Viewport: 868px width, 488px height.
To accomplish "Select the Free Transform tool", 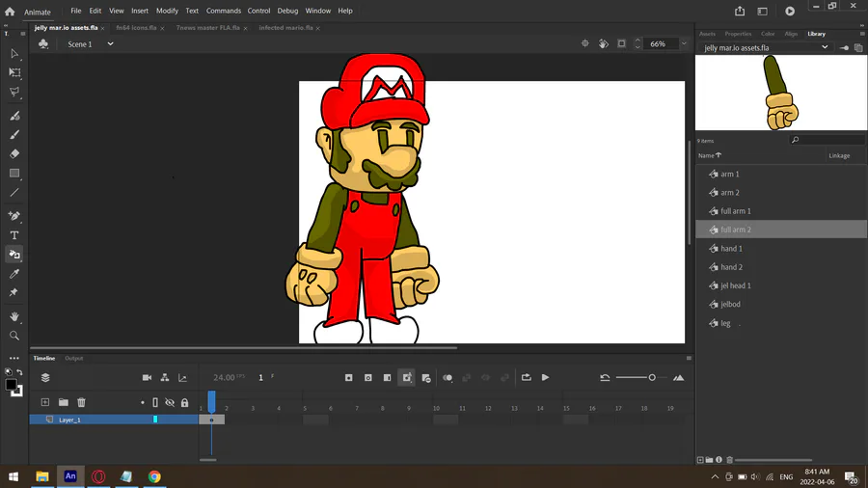I will point(14,72).
